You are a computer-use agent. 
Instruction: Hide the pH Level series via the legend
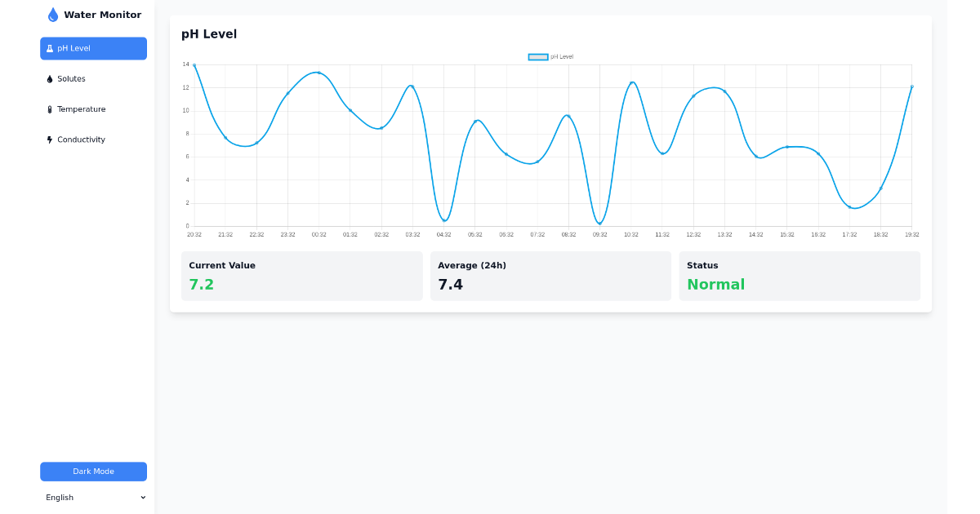click(550, 56)
